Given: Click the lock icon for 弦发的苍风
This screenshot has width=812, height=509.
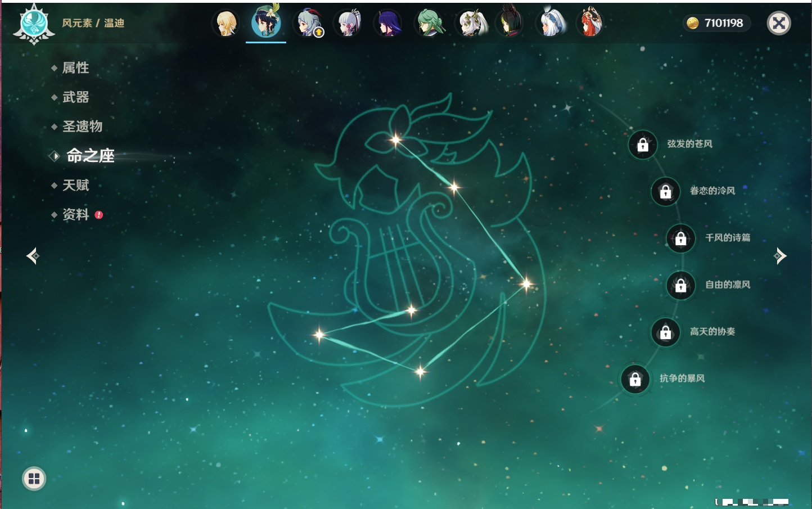Looking at the screenshot, I should point(643,145).
